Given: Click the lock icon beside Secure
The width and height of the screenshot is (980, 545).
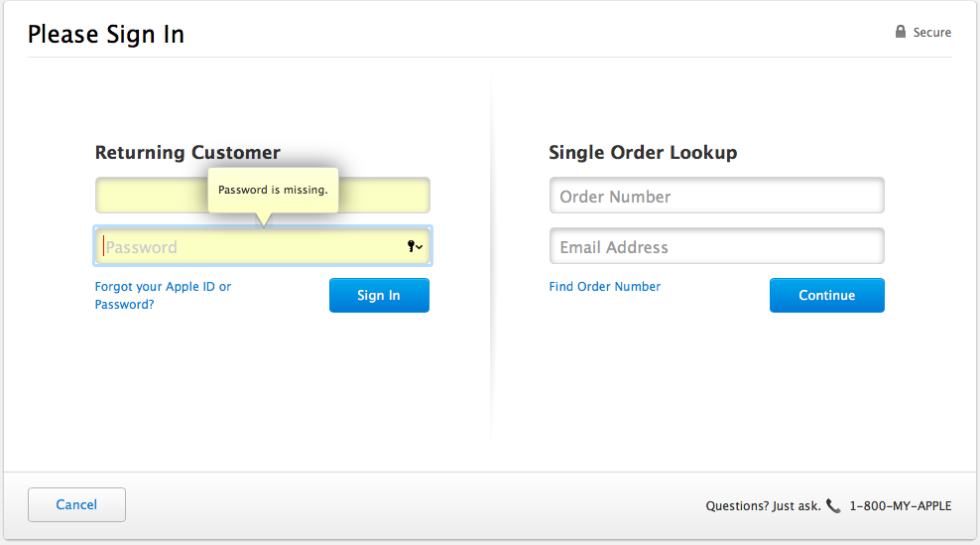Looking at the screenshot, I should 901,32.
